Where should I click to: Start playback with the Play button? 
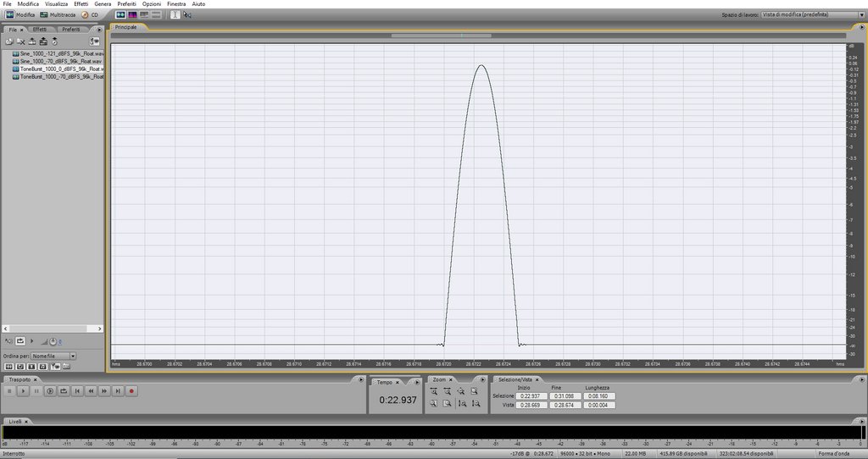click(x=23, y=391)
